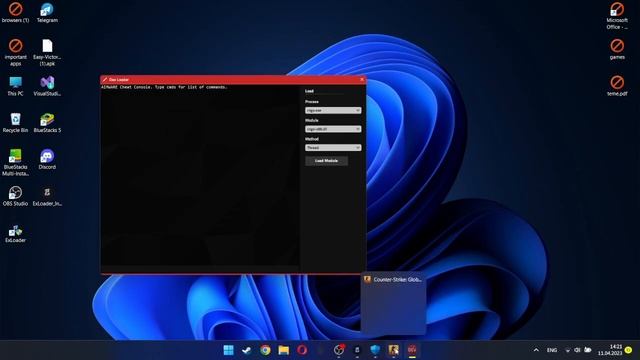This screenshot has width=640, height=360.
Task: Select the browsers (1) desktop item
Action: pyautogui.click(x=16, y=13)
